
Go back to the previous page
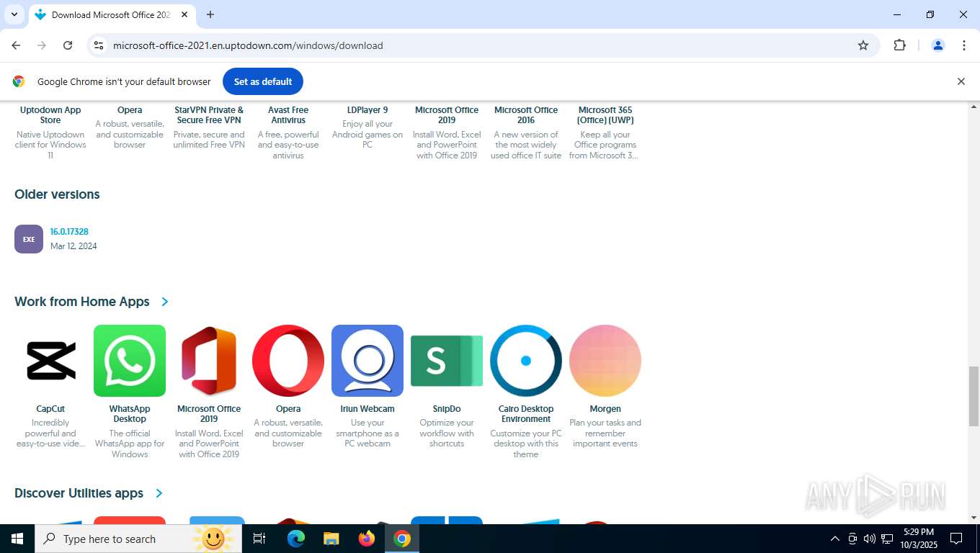[x=16, y=45]
